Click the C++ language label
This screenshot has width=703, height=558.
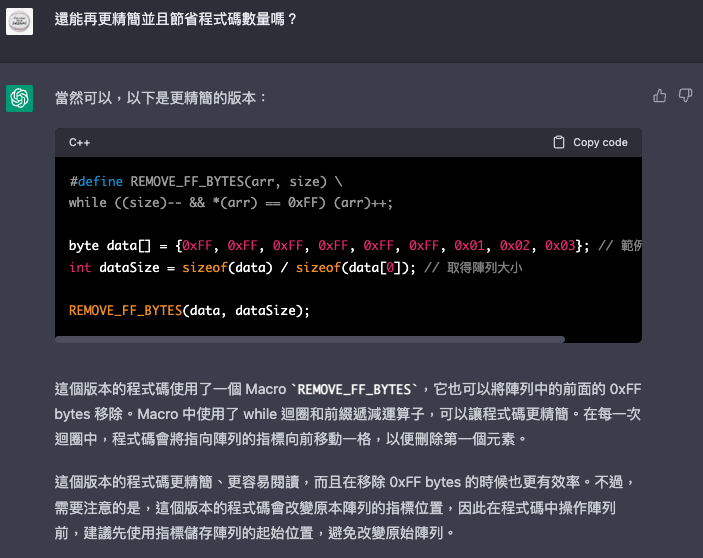[x=79, y=143]
